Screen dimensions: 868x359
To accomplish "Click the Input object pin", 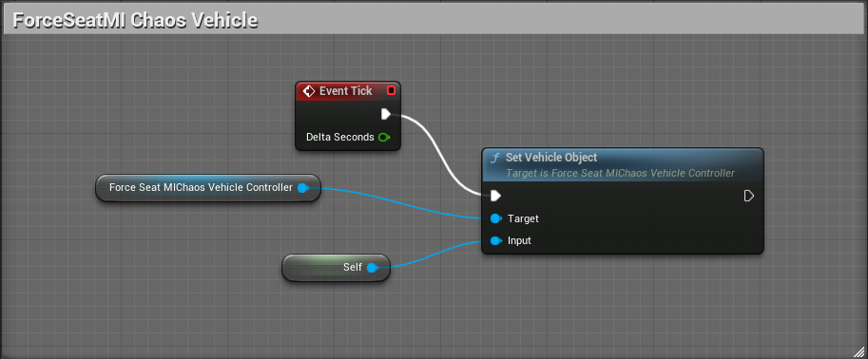I will pyautogui.click(x=496, y=241).
